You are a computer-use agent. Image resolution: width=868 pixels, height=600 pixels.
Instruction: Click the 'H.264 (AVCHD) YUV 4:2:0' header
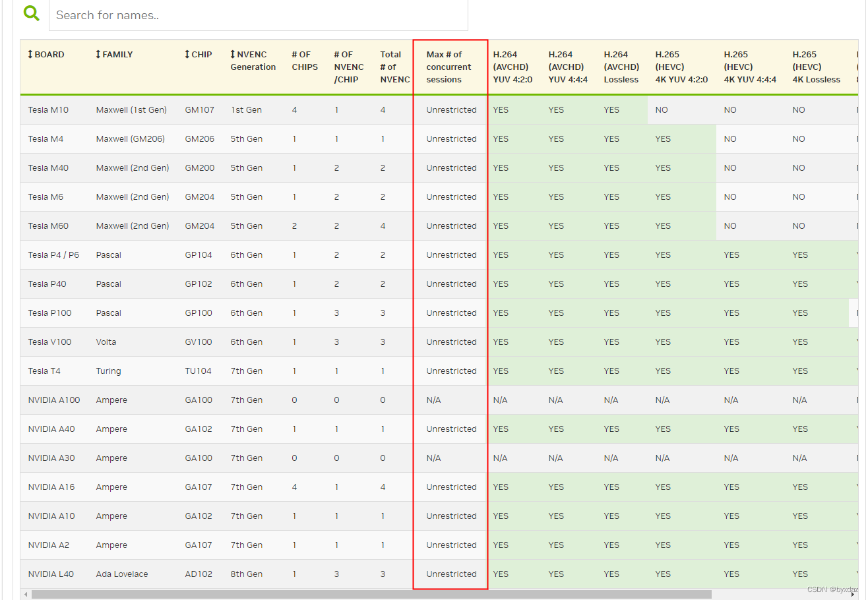point(512,67)
